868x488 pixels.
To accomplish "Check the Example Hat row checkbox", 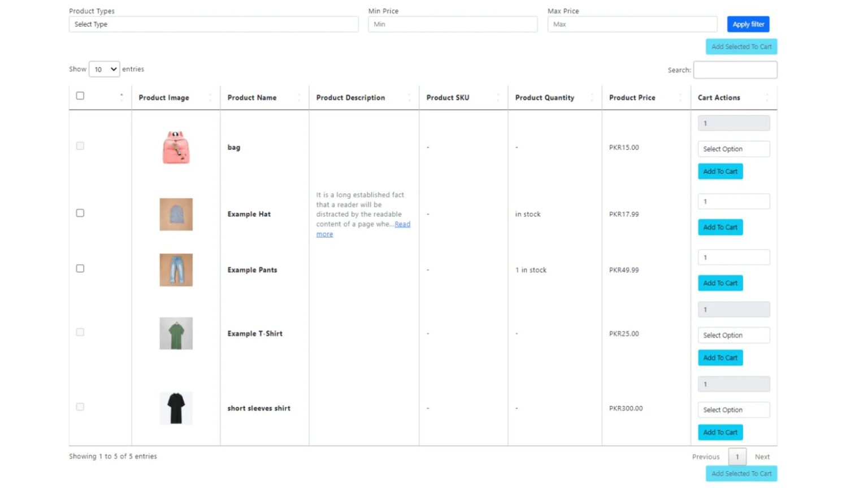I will [x=80, y=213].
